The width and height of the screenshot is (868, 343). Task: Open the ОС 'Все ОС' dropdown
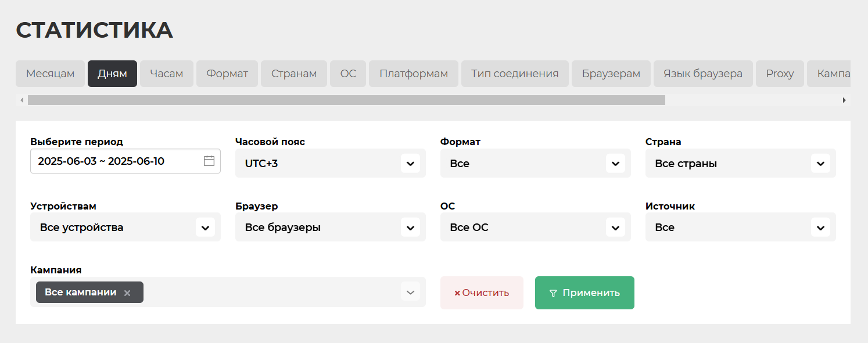pos(615,228)
